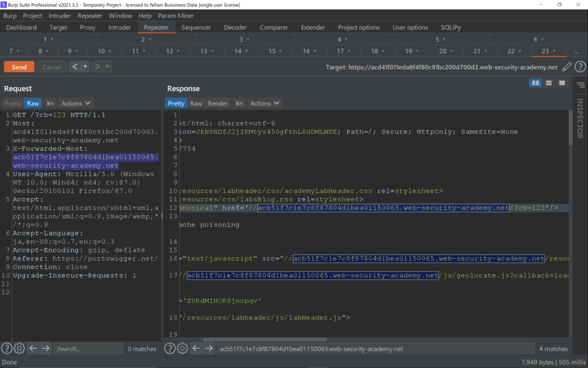The height and width of the screenshot is (368, 588).
Task: Close Repeater tab 1
Action: tap(52, 39)
